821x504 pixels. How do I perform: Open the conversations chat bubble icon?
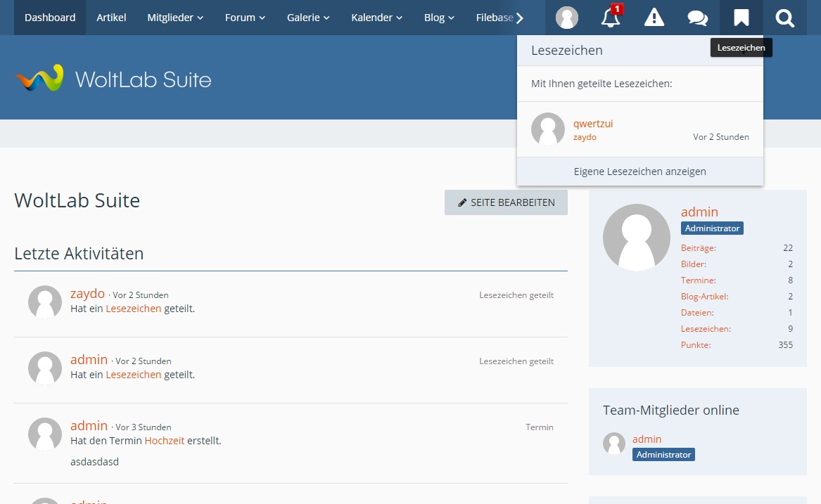pyautogui.click(x=698, y=18)
